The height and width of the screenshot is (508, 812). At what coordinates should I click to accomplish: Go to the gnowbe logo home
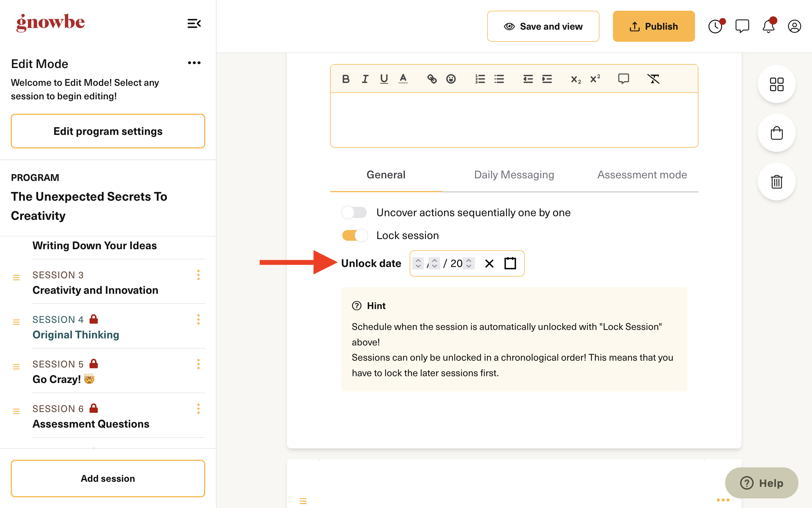[x=50, y=23]
